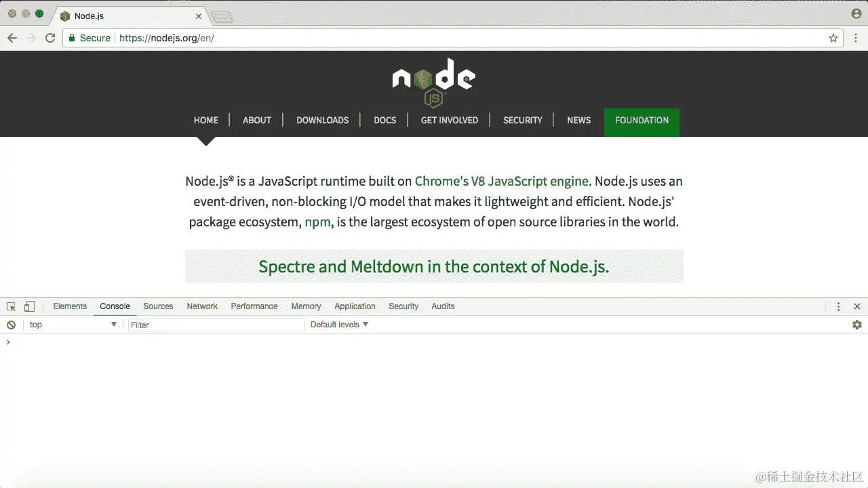Click the green FOUNDATION button
Viewport: 868px width, 488px height.
point(642,122)
